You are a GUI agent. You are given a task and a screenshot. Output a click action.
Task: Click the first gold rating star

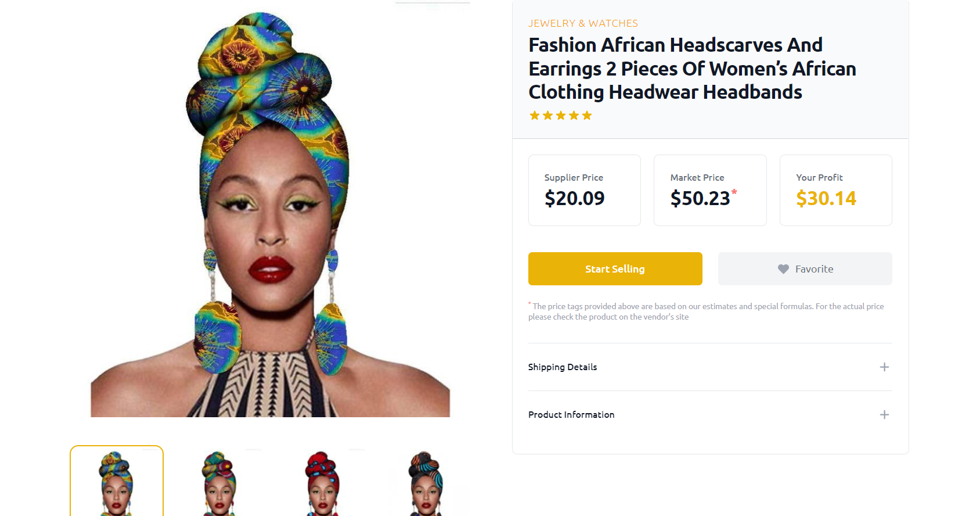click(x=535, y=116)
